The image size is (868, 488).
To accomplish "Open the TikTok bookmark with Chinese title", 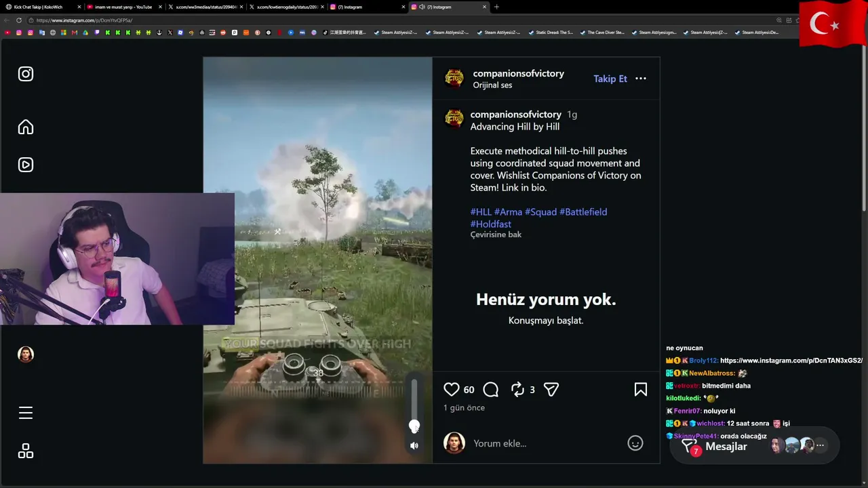I will (344, 33).
